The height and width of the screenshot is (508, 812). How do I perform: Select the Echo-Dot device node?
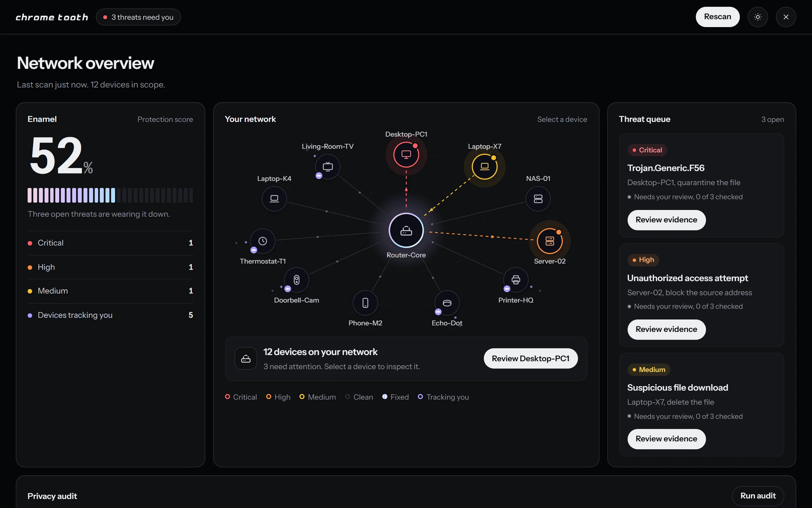point(447,302)
